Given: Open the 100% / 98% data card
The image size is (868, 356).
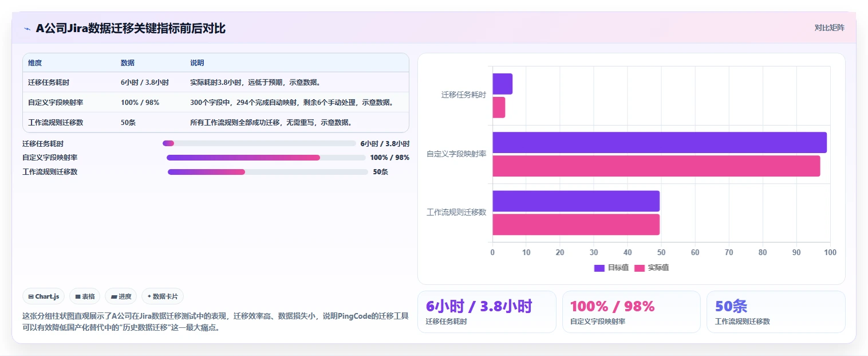Looking at the screenshot, I should click(631, 312).
